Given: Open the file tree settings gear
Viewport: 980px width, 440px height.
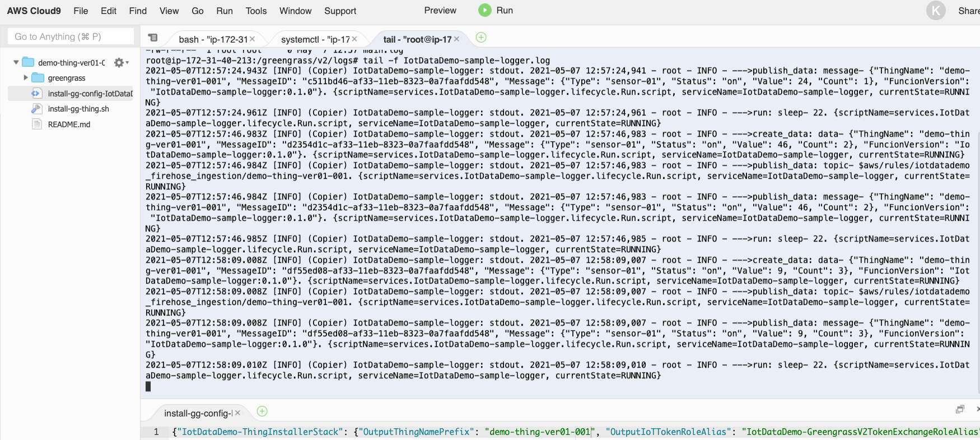Looking at the screenshot, I should (x=120, y=63).
